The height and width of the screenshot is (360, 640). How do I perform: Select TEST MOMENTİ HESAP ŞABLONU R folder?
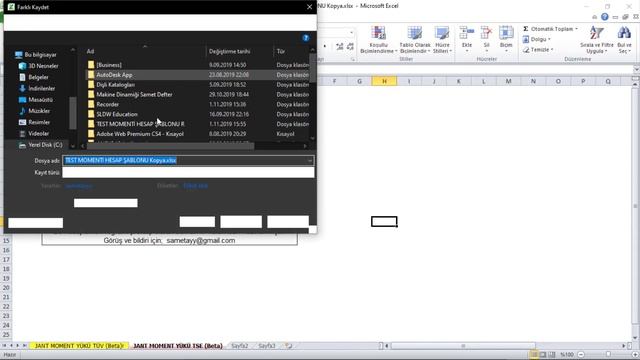coord(198,124)
